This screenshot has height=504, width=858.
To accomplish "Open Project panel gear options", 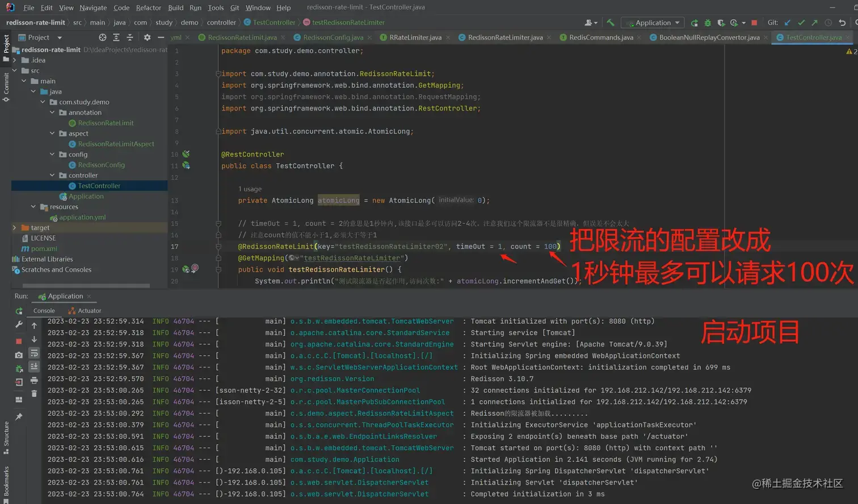I will [147, 37].
